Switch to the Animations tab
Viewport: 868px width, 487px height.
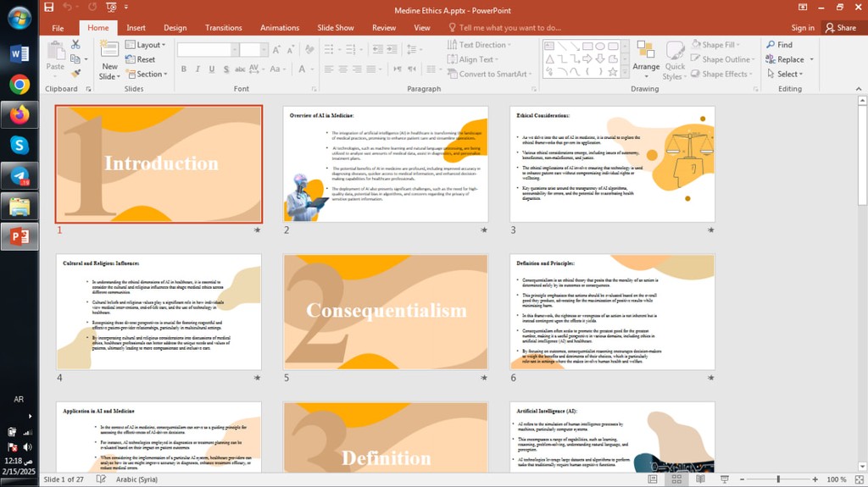pos(280,28)
